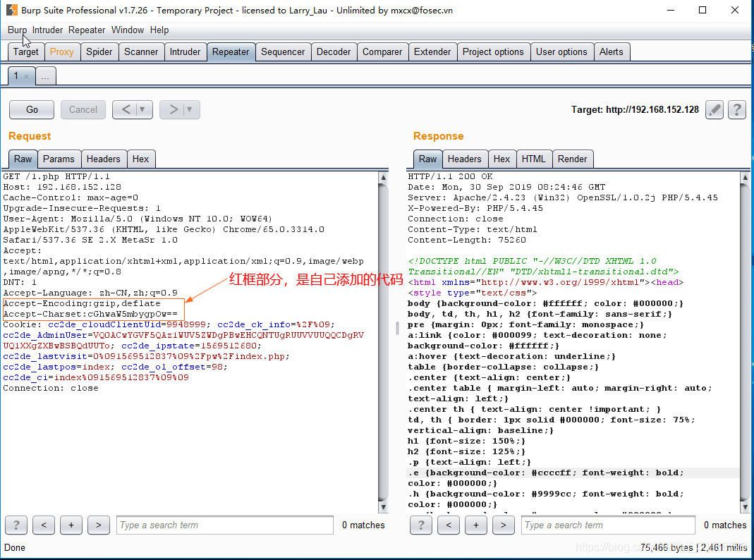Image resolution: width=754 pixels, height=560 pixels.
Task: Switch to the Target tab
Action: pos(26,52)
